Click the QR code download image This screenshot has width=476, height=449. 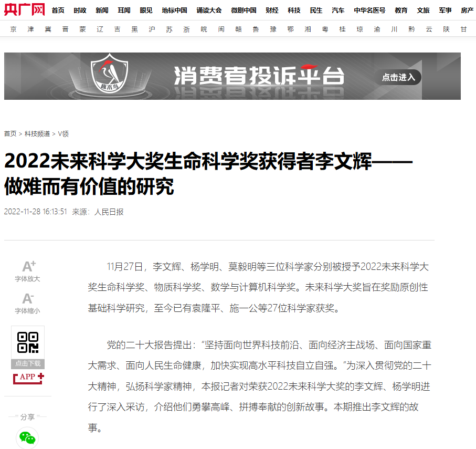pos(28,342)
